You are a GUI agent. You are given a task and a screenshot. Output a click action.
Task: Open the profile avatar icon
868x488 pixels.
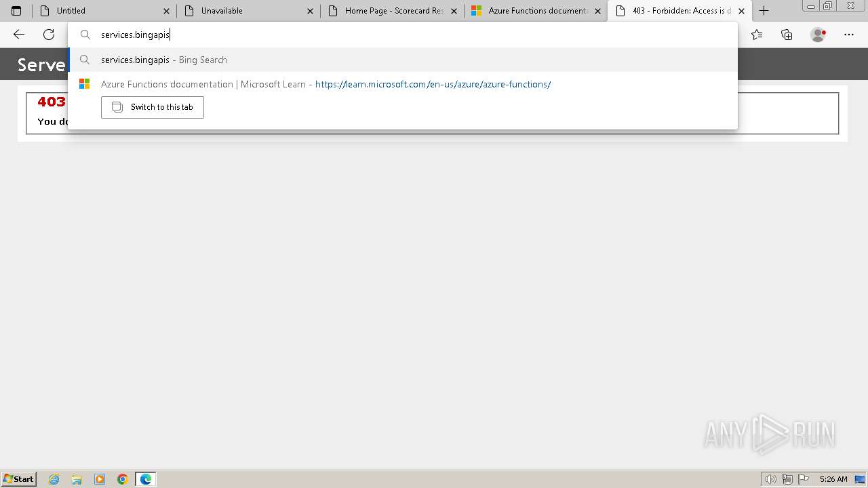click(818, 35)
